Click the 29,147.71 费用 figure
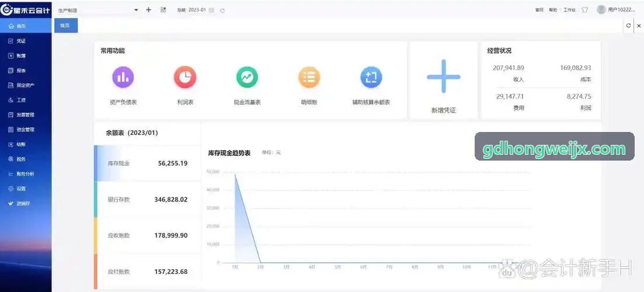644x292 pixels. (x=510, y=96)
